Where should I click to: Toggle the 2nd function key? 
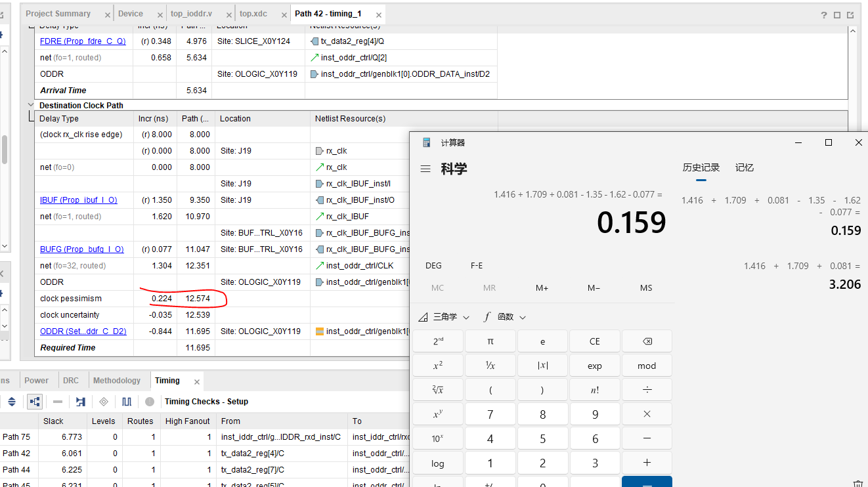pos(438,341)
